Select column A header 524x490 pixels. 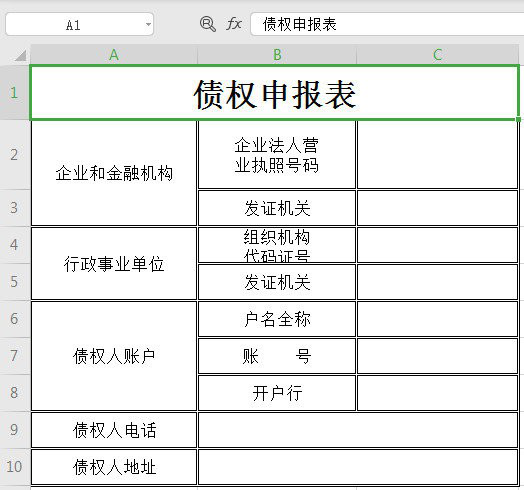click(114, 54)
